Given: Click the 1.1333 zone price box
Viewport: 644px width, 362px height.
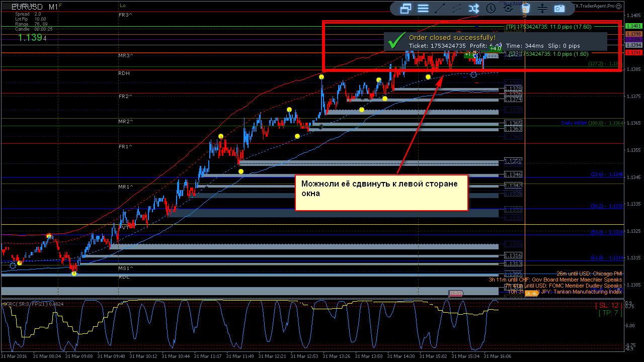Looking at the screenshot, I should pos(513,210).
